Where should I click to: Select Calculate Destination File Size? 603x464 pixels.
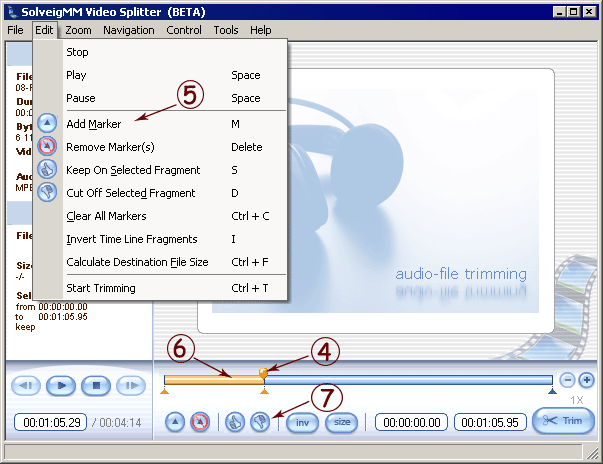click(x=160, y=262)
